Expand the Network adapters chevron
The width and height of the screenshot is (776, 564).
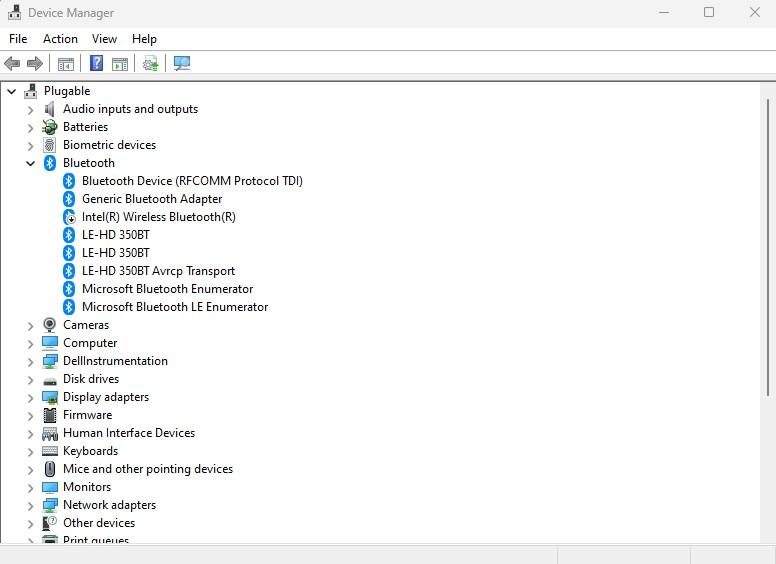(31, 506)
